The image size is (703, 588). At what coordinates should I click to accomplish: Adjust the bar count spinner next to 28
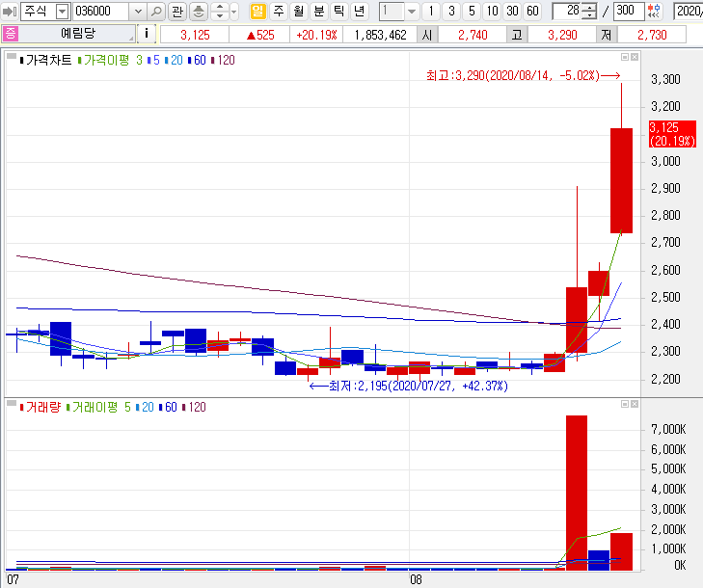tap(589, 12)
